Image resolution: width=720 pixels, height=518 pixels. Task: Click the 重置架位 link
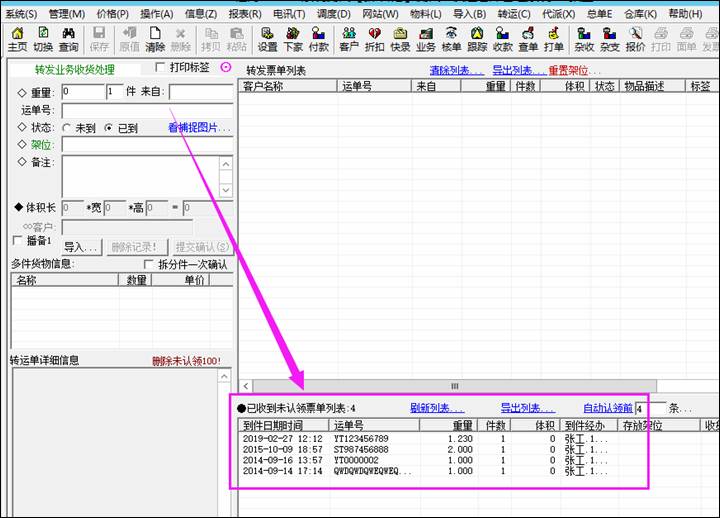574,70
